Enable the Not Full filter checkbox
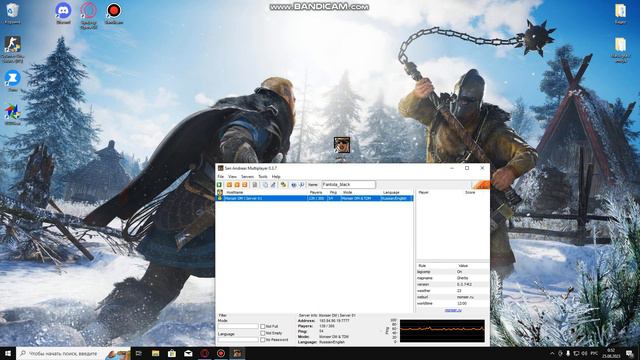 click(262, 327)
